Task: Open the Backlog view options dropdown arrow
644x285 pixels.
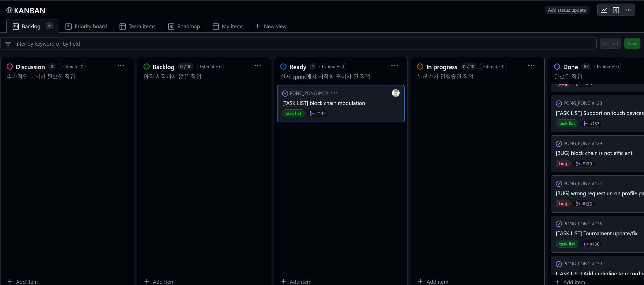Action: (49, 26)
